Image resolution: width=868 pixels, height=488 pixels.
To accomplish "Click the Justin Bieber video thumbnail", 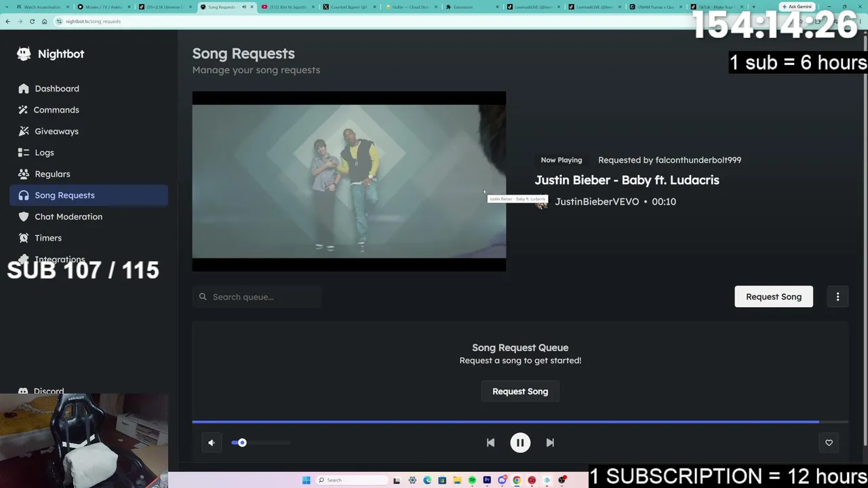I will pos(349,181).
